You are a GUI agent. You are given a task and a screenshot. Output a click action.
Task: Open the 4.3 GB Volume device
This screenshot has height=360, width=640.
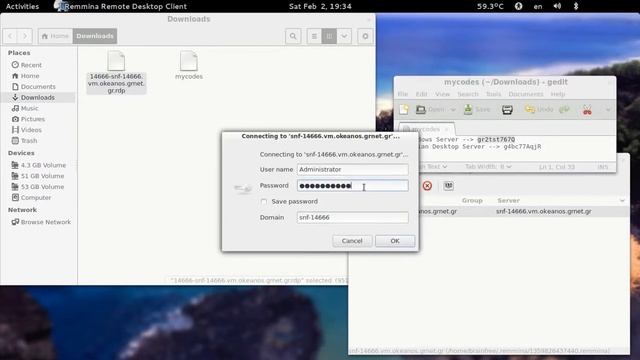coord(43,165)
